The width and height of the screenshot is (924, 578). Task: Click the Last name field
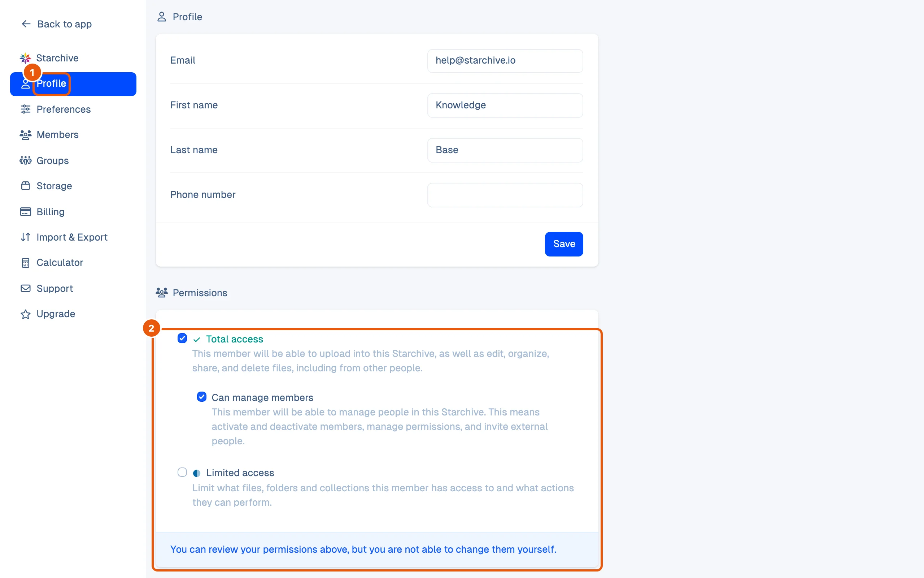point(505,150)
